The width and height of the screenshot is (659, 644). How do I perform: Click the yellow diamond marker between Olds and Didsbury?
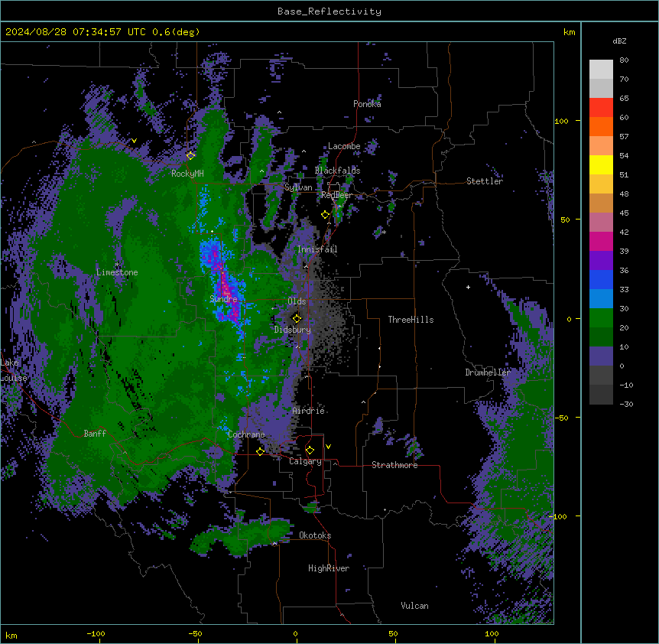tap(297, 318)
